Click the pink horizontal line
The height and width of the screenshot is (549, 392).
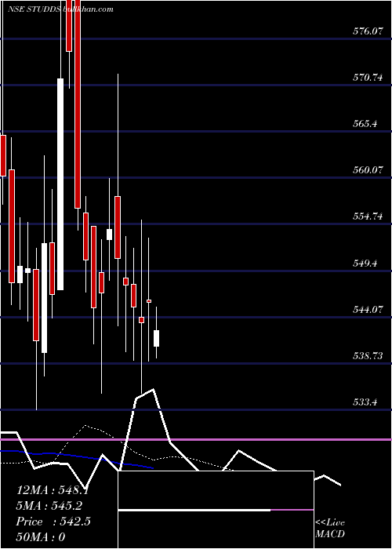click(196, 439)
